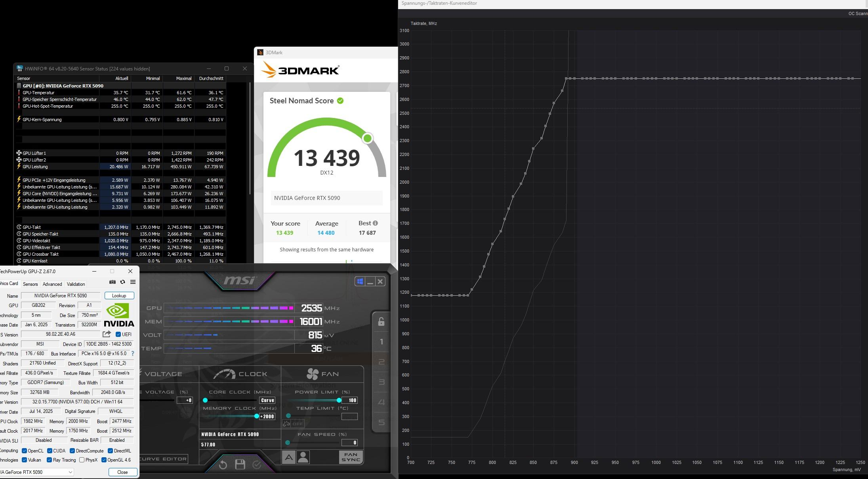Refresh GPU-Z readings icon

point(122,282)
